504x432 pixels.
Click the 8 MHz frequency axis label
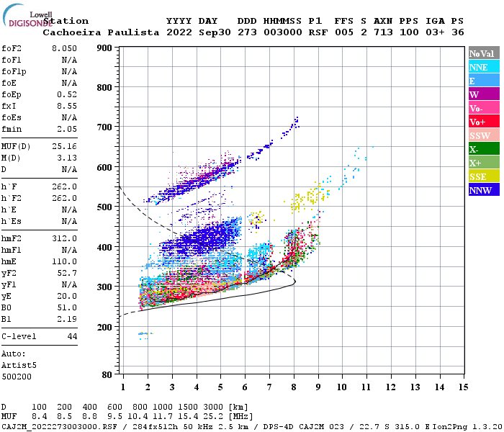point(294,387)
